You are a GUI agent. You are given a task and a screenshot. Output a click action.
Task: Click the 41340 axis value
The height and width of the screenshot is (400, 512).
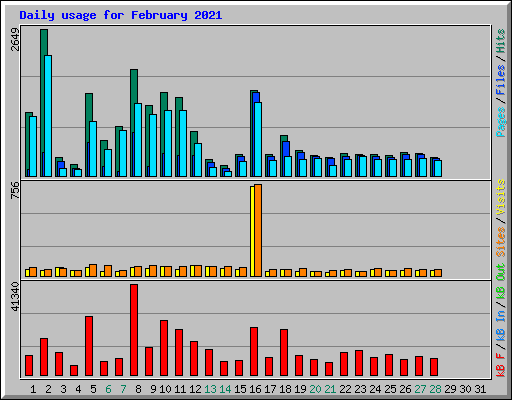coord(15,297)
